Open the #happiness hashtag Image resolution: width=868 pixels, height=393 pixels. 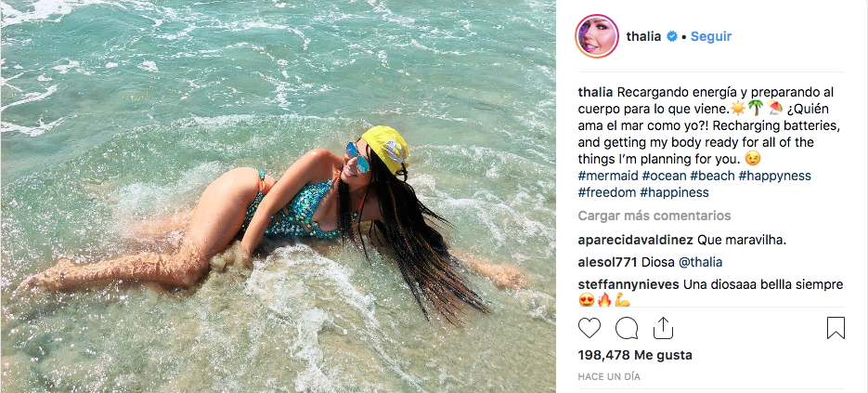point(674,193)
